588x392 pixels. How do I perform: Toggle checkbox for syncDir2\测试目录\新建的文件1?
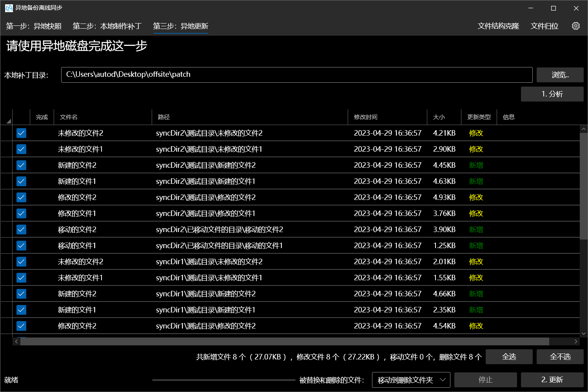(x=22, y=181)
